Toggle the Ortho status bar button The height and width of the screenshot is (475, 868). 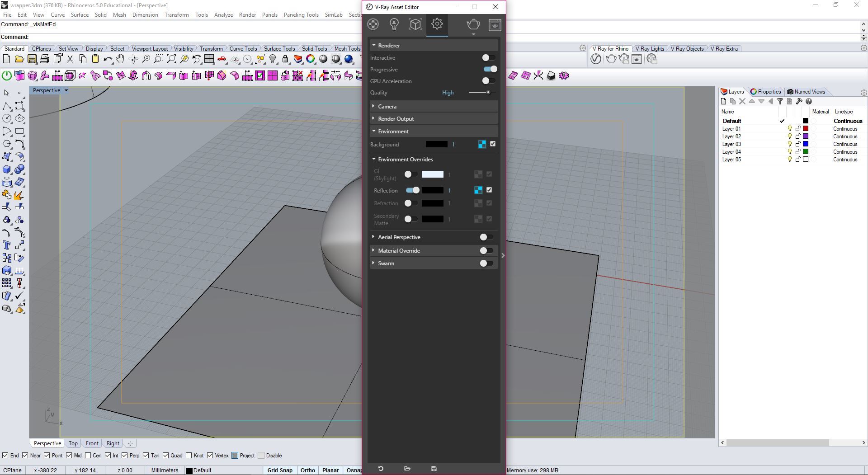point(308,470)
